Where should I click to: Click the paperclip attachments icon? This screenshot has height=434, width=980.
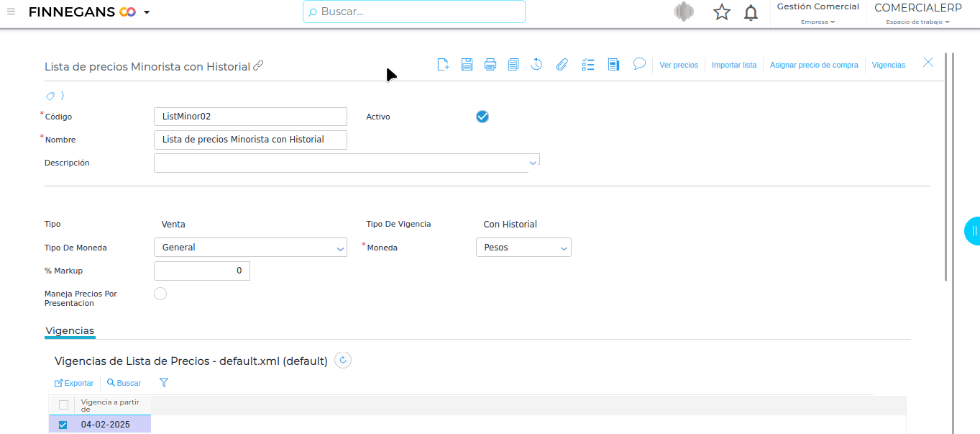point(562,65)
